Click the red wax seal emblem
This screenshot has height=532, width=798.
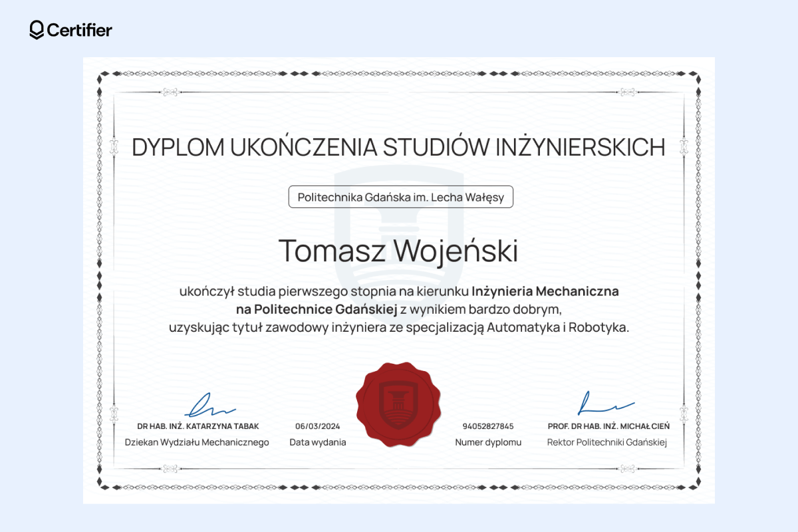pos(398,406)
